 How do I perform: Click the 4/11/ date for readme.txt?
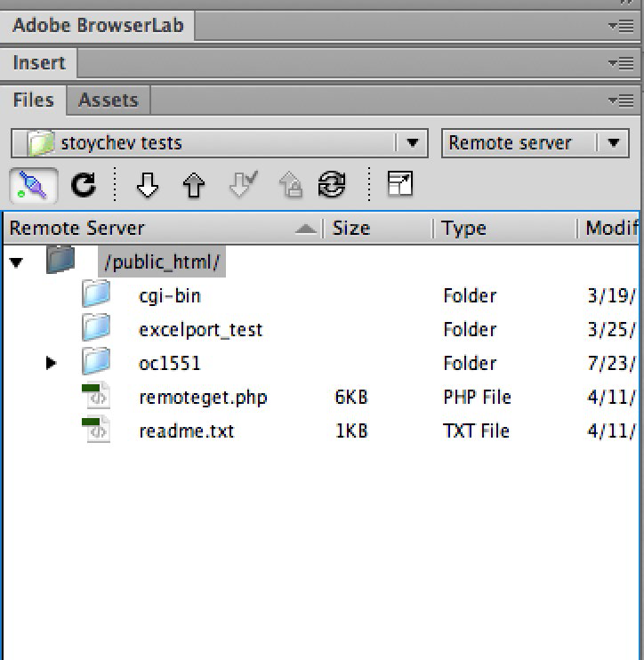click(x=611, y=431)
